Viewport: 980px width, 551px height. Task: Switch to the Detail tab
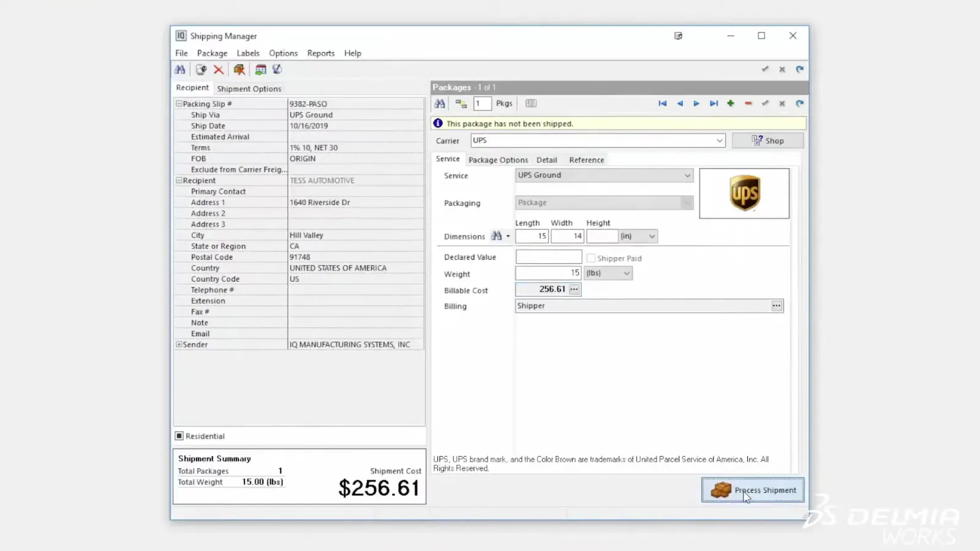[546, 160]
